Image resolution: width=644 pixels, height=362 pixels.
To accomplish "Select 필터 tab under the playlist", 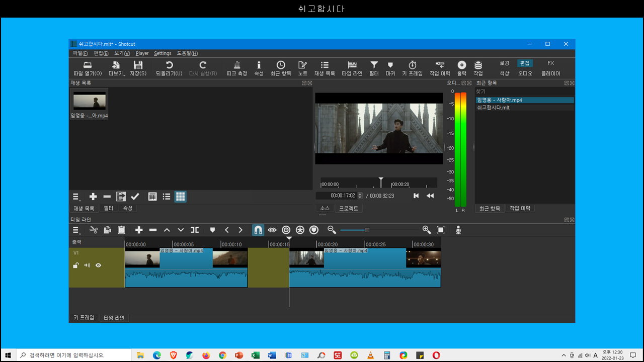I will 109,208.
